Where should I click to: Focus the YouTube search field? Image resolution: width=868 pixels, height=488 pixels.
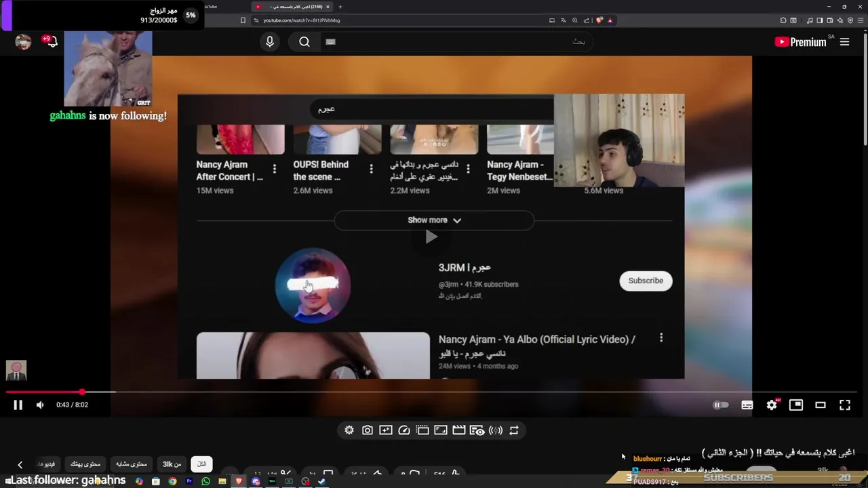(456, 42)
